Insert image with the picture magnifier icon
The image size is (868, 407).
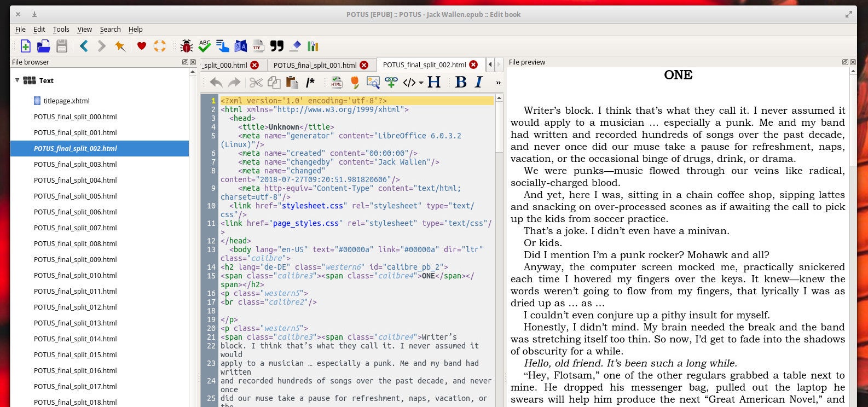tap(373, 82)
